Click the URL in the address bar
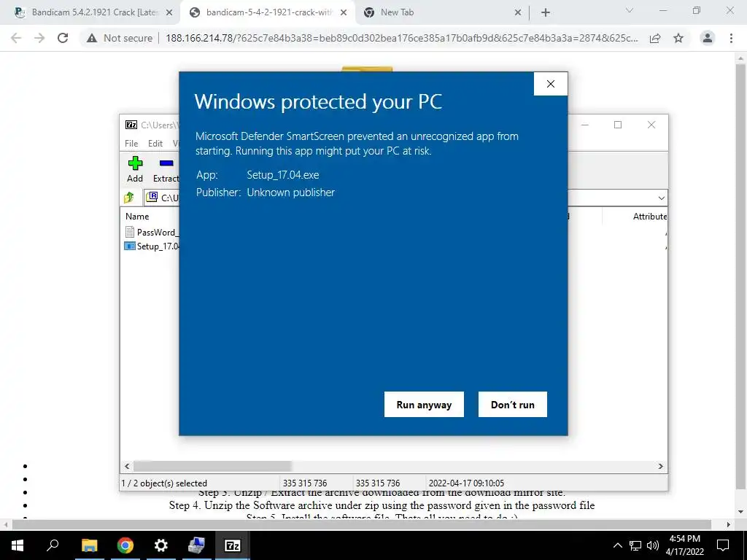 tap(401, 38)
